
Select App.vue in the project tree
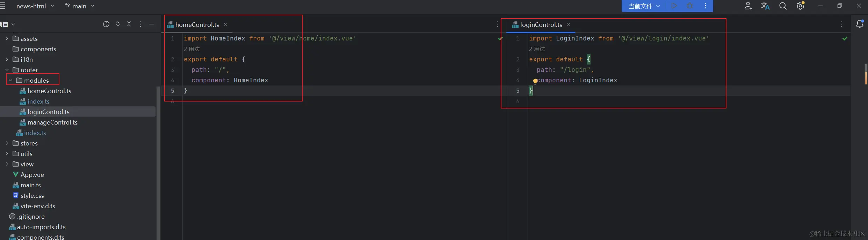32,174
